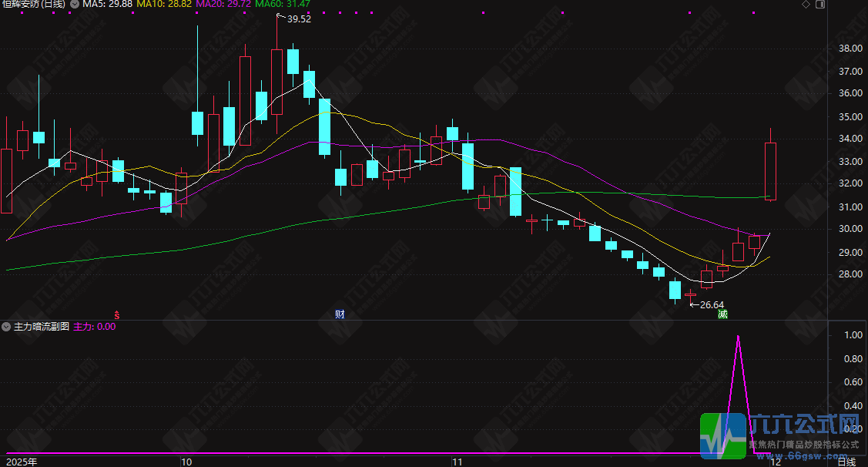Image resolution: width=868 pixels, height=467 pixels.
Task: Click the 主力: 0.00 value label
Action: click(x=95, y=327)
